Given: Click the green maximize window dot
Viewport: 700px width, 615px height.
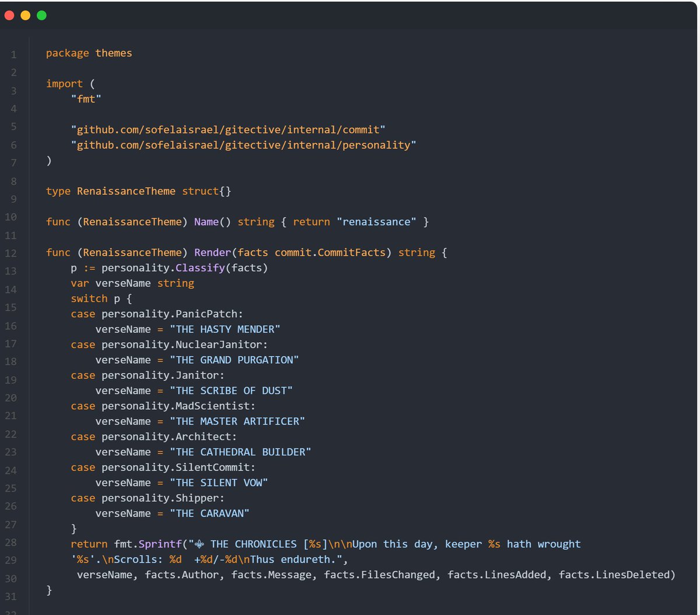Looking at the screenshot, I should pos(41,15).
